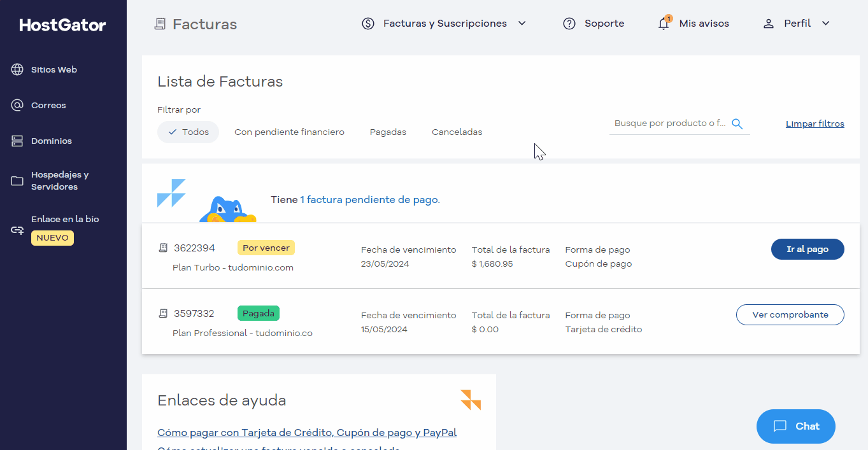Click the Facturas page title invoice icon
The width and height of the screenshot is (868, 450).
tap(160, 24)
